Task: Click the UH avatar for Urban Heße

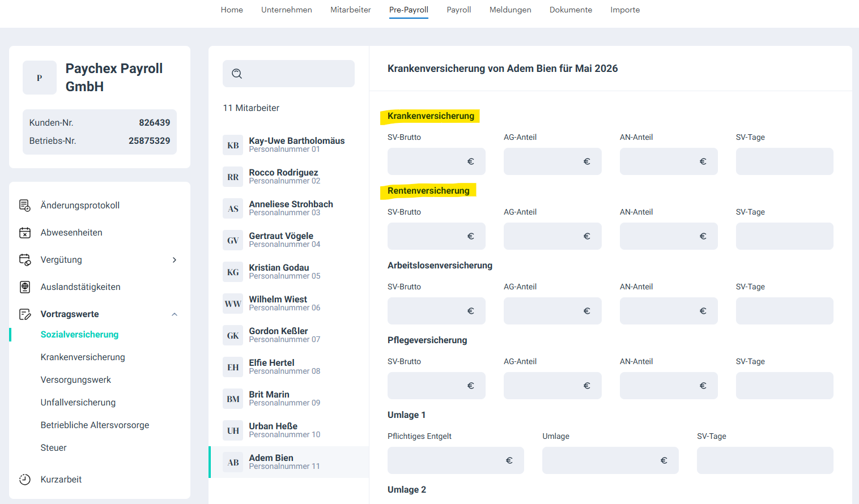Action: pyautogui.click(x=233, y=430)
